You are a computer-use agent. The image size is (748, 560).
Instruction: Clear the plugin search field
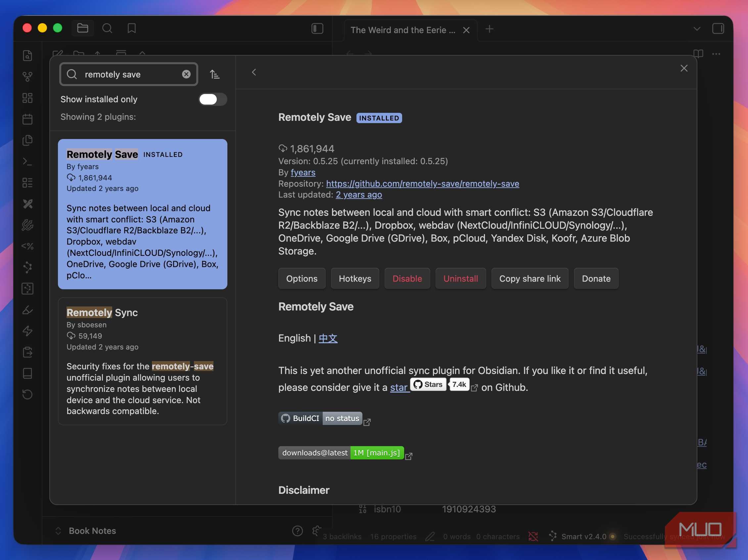[x=186, y=74]
